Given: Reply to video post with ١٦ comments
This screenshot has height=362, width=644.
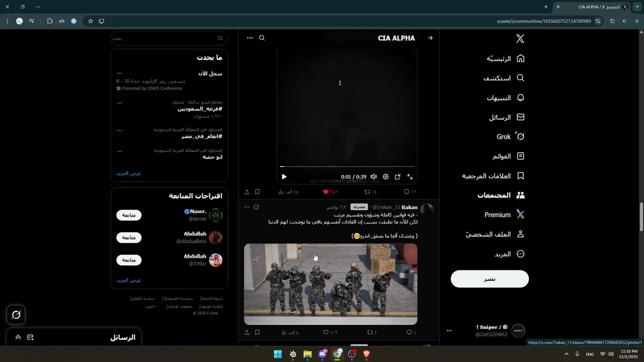Looking at the screenshot, I should point(410,192).
